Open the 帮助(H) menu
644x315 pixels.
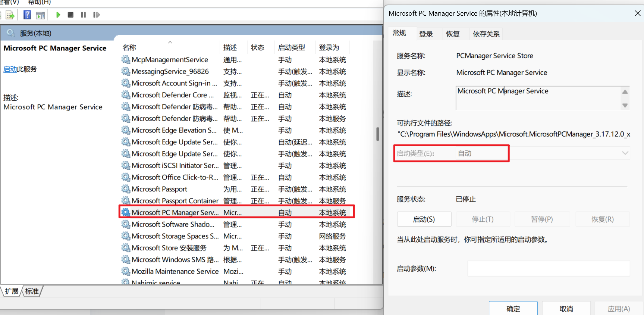tap(39, 2)
